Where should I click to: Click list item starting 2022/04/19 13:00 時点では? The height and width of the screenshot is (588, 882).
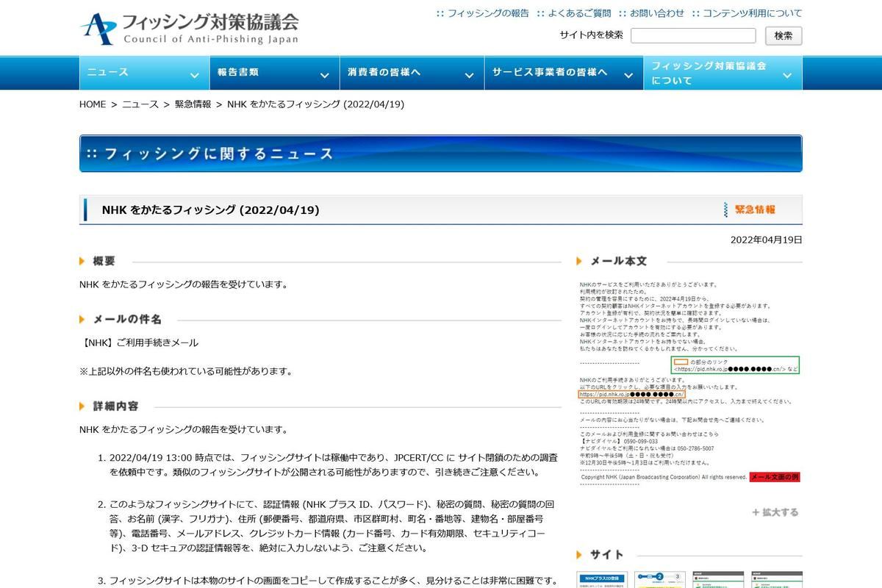[333, 465]
